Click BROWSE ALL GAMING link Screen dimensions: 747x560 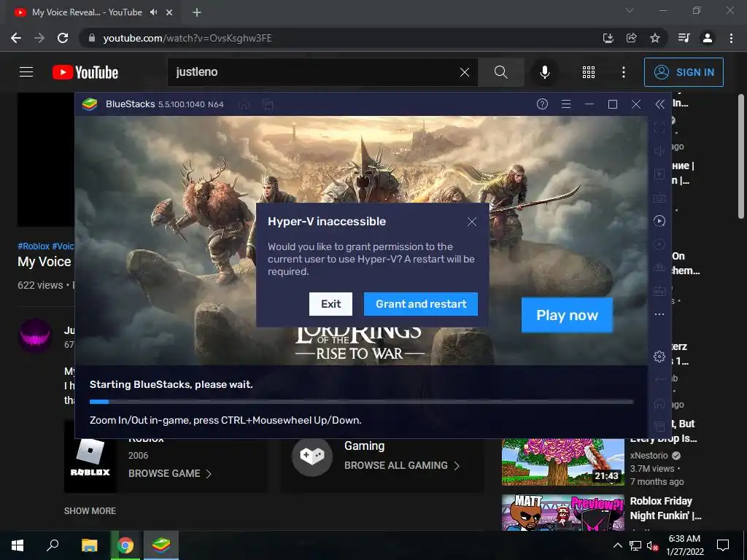pyautogui.click(x=402, y=465)
